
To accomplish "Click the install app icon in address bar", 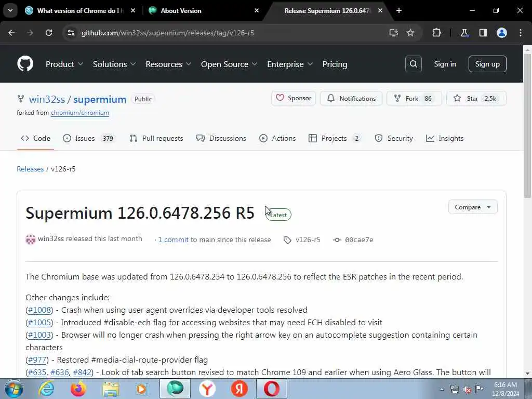I will pos(394,33).
